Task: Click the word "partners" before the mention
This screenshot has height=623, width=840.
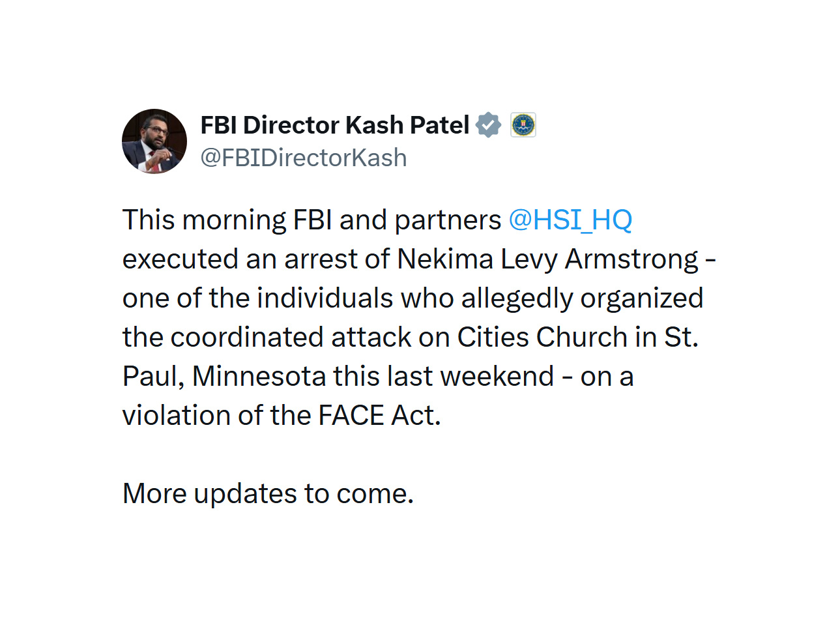Action: 448,220
